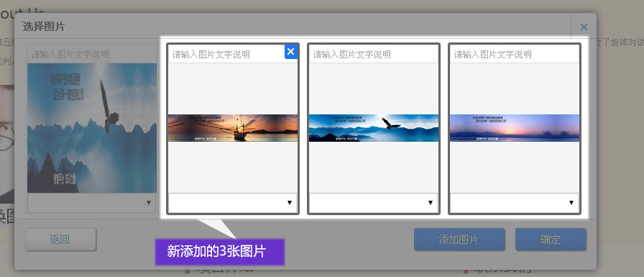Screen dimensions: 644x277
Task: Confirm selection with 确定 button
Action: (x=551, y=240)
